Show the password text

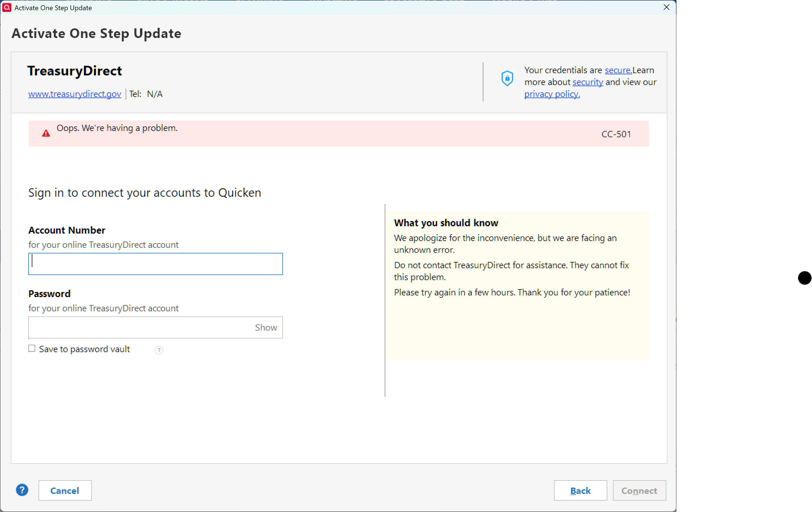point(266,327)
